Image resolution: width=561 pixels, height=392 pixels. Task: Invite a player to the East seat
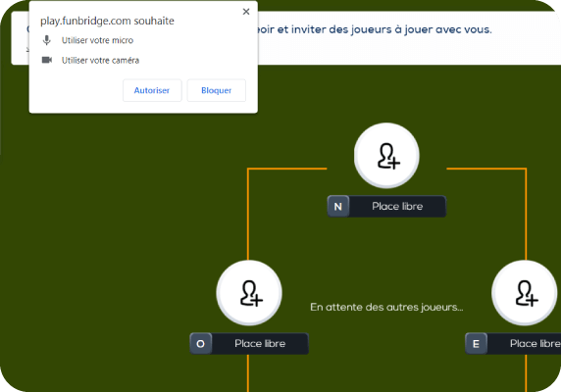524,293
